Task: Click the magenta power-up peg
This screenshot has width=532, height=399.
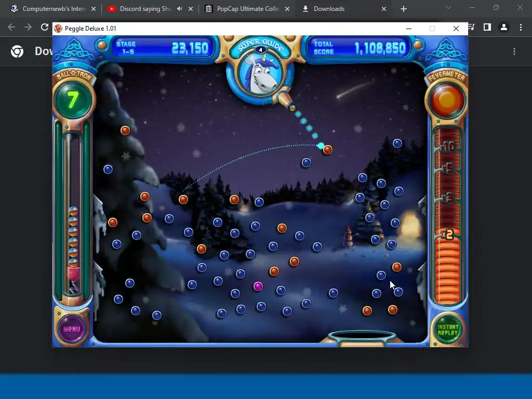Action: (258, 286)
